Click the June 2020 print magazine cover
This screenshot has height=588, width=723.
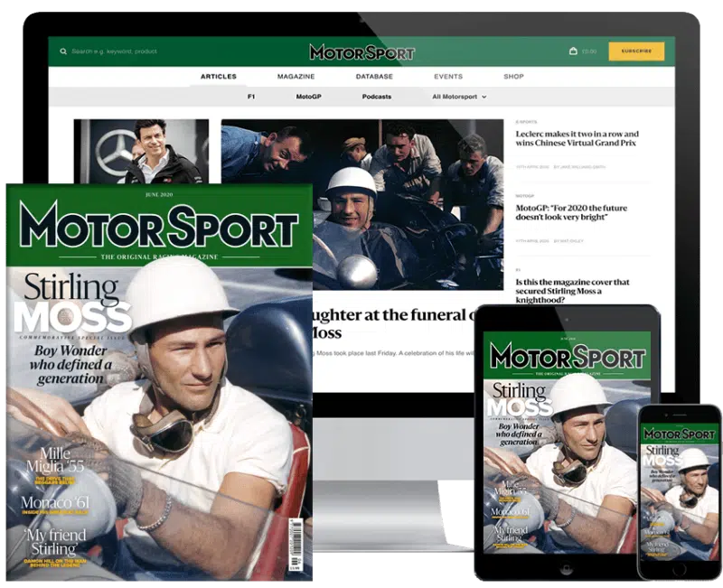[160, 382]
